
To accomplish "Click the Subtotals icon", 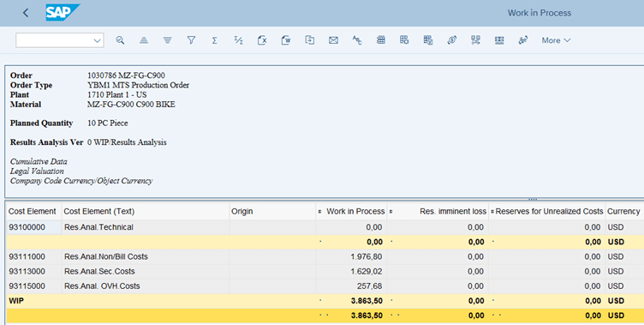I will click(x=238, y=40).
